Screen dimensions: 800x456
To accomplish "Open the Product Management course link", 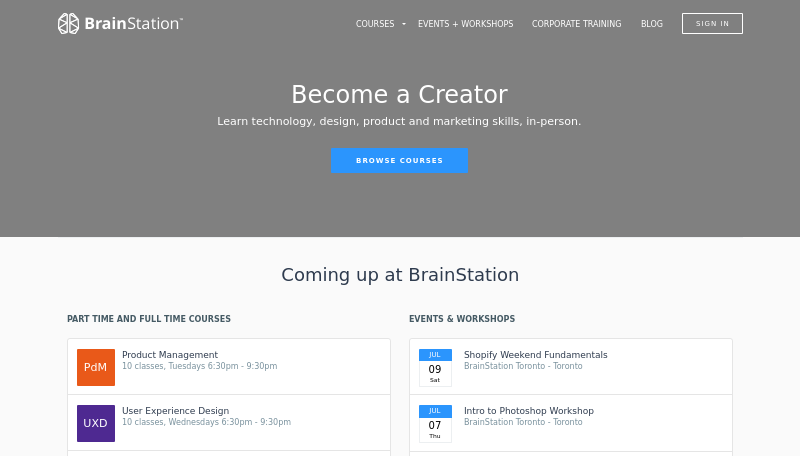I will click(170, 354).
